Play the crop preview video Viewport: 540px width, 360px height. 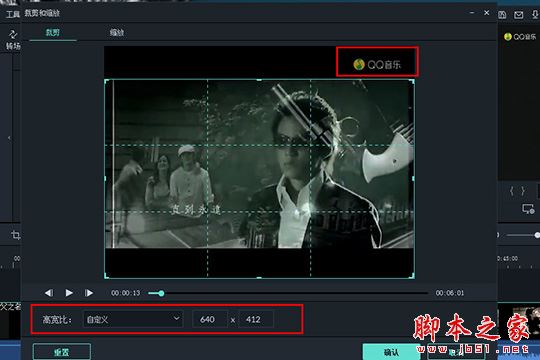pos(69,292)
